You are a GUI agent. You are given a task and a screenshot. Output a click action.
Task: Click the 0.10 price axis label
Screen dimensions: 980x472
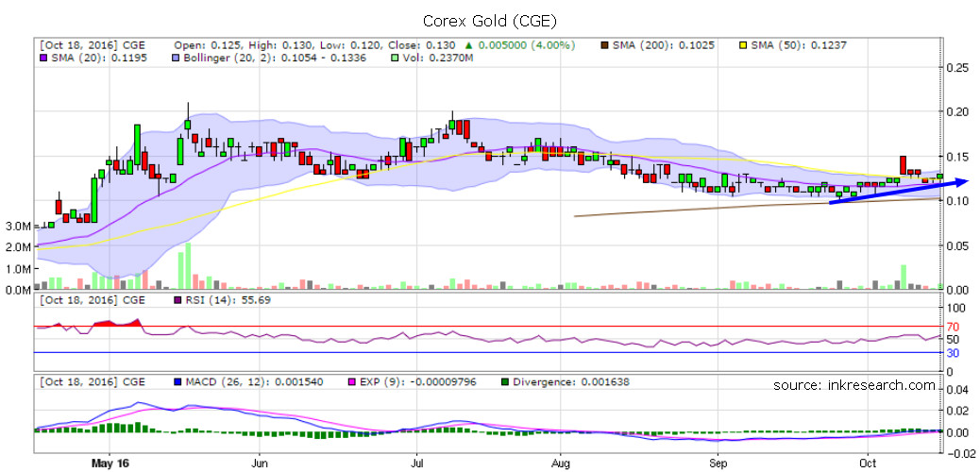[x=957, y=201]
